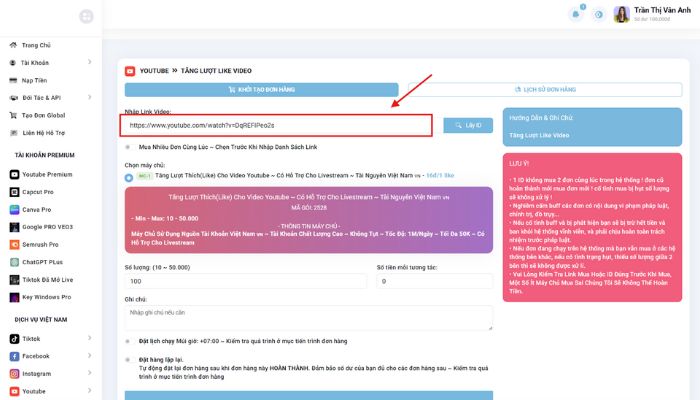Click the Số lượng quantity field
Viewport: 700px width, 400px height.
click(x=246, y=281)
